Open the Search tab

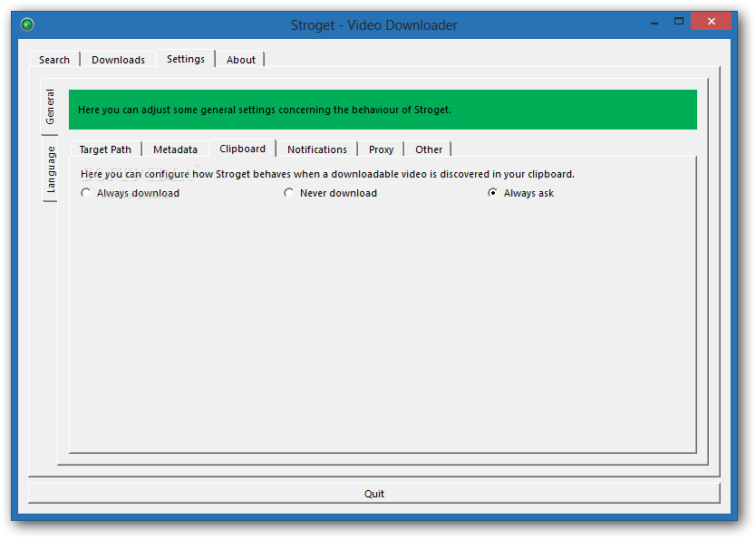coord(54,60)
